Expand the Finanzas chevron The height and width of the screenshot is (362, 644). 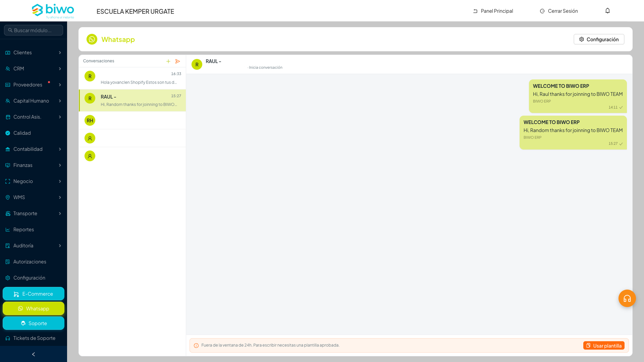(60, 165)
